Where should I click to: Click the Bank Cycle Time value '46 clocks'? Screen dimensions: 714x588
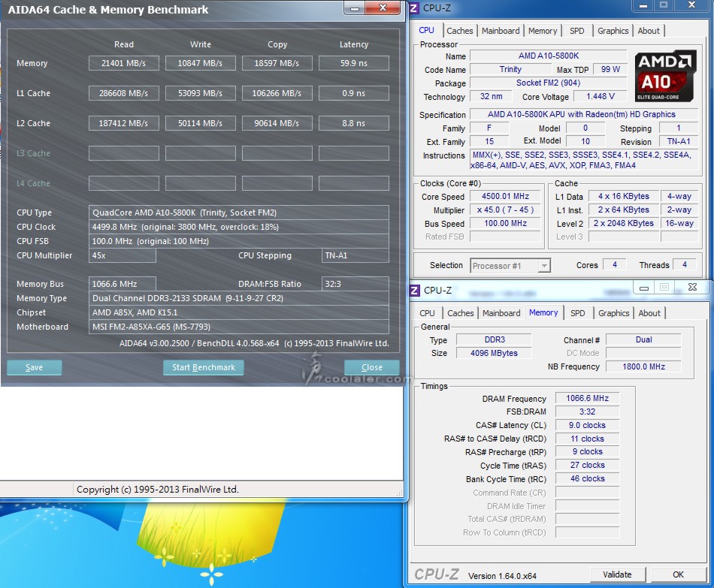[x=588, y=479]
